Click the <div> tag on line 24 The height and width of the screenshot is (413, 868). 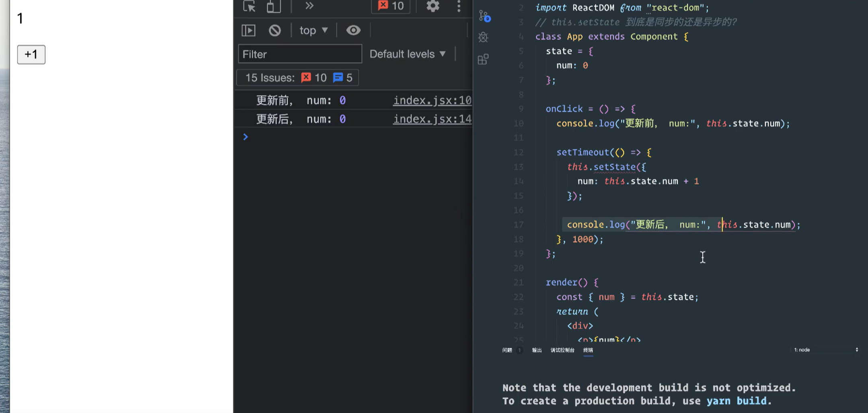click(580, 326)
